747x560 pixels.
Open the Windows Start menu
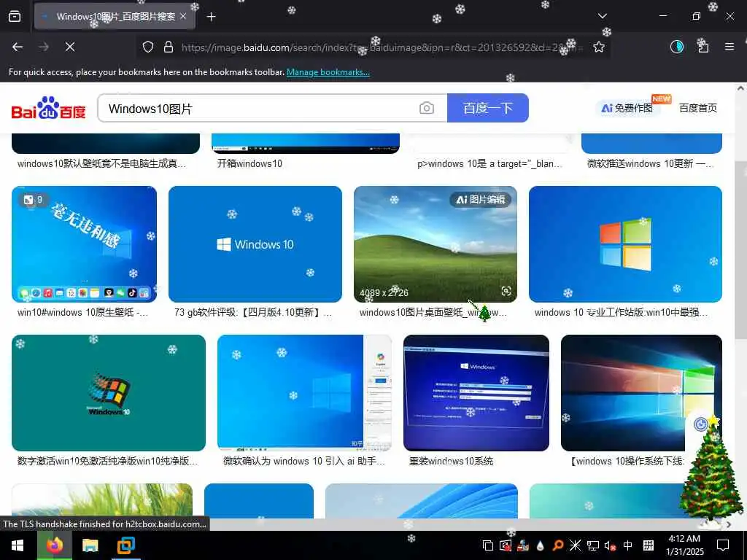[18, 545]
